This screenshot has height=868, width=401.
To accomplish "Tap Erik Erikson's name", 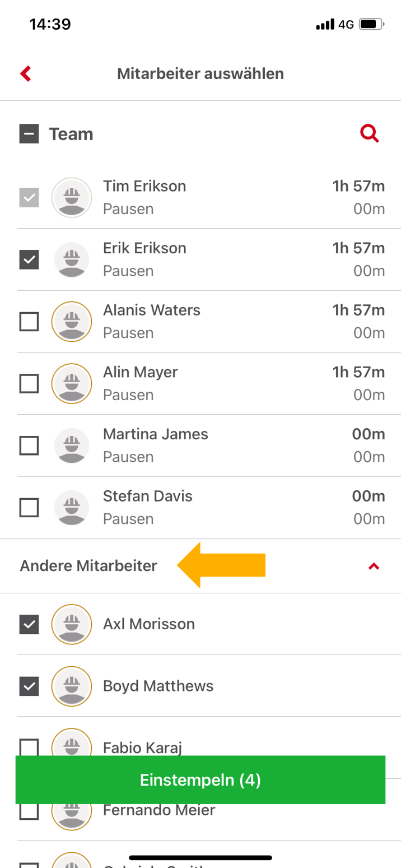I will point(144,248).
